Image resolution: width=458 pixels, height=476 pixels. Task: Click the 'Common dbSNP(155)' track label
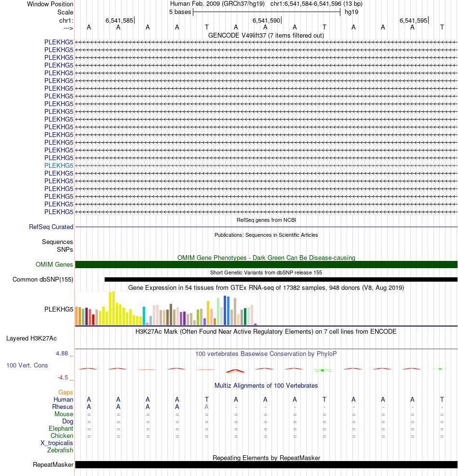43,279
